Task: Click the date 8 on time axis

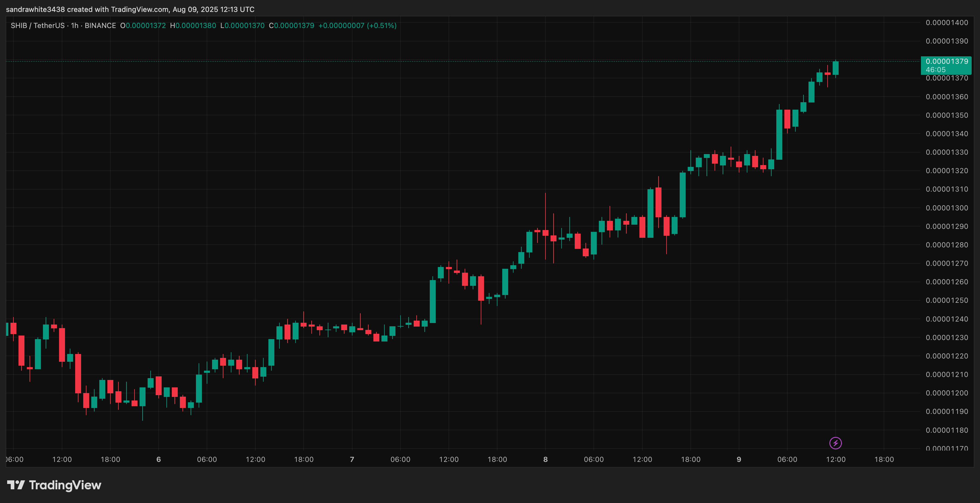Action: [x=545, y=459]
